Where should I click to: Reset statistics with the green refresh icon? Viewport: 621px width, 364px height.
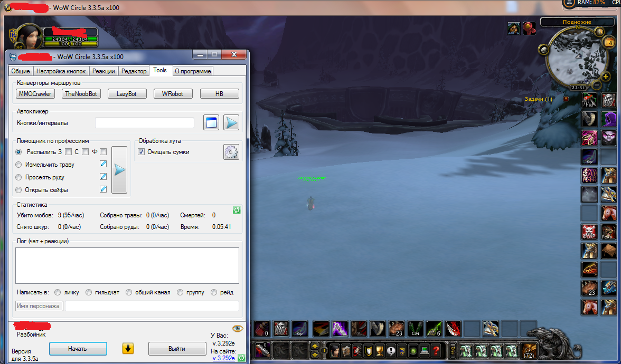[x=237, y=210]
